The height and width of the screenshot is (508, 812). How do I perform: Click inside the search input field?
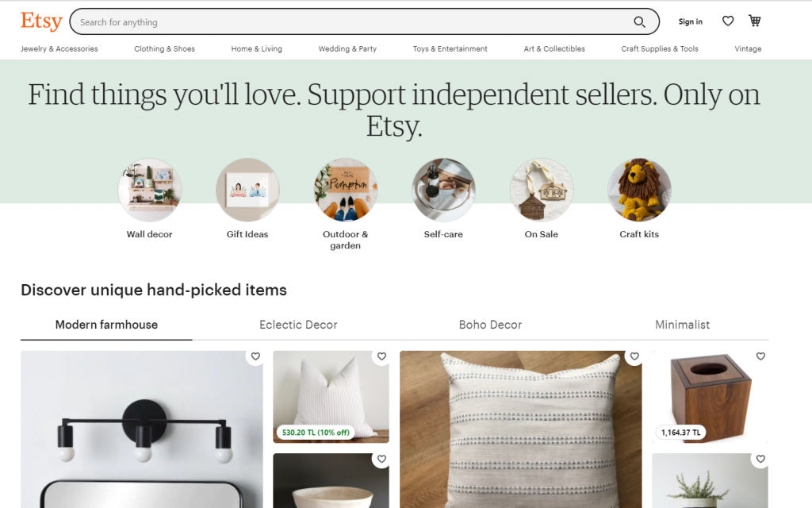click(x=317, y=21)
